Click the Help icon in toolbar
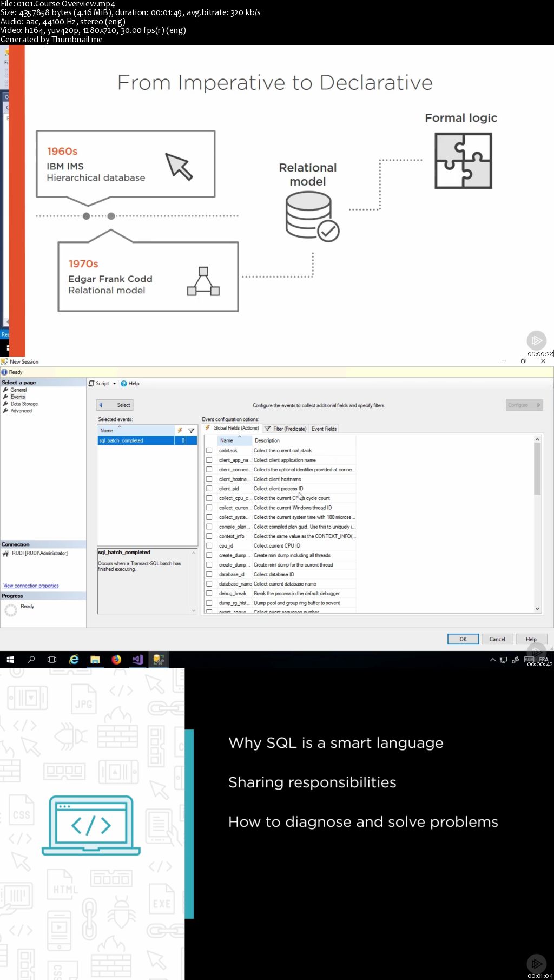This screenshot has height=980, width=554. pyautogui.click(x=124, y=383)
